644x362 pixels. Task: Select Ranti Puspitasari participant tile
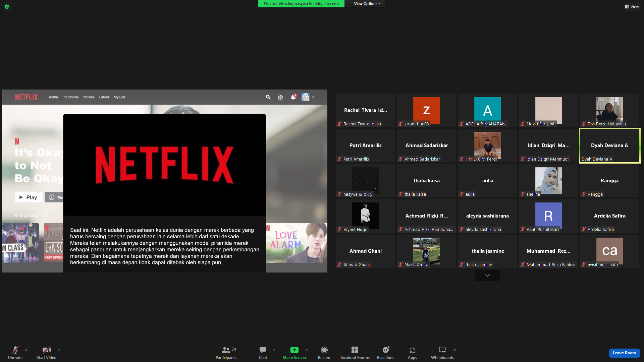point(549,216)
